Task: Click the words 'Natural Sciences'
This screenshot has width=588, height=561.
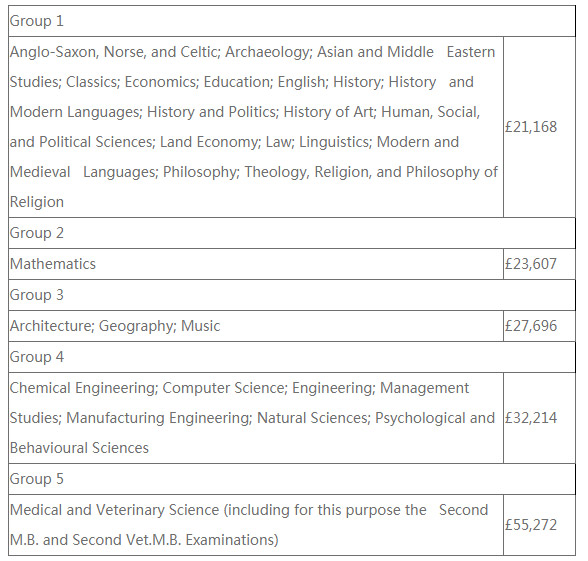Action: (313, 418)
